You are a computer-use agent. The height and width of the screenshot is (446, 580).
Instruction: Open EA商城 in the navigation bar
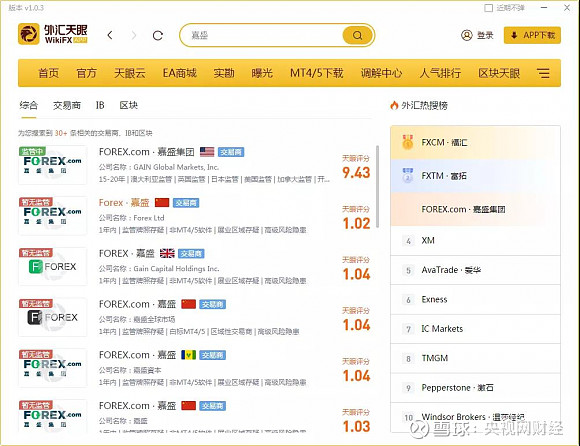[x=179, y=73]
